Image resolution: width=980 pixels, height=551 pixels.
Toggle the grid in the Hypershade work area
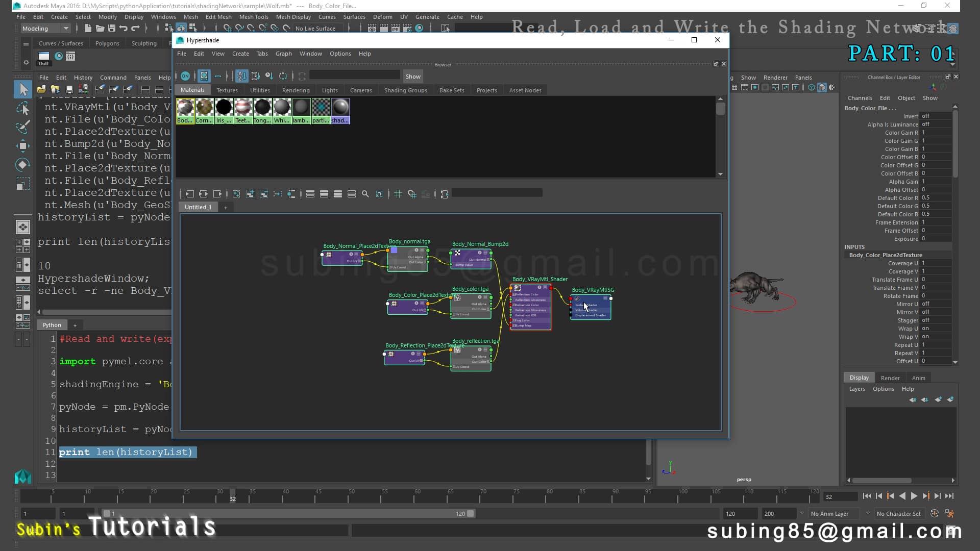click(398, 194)
